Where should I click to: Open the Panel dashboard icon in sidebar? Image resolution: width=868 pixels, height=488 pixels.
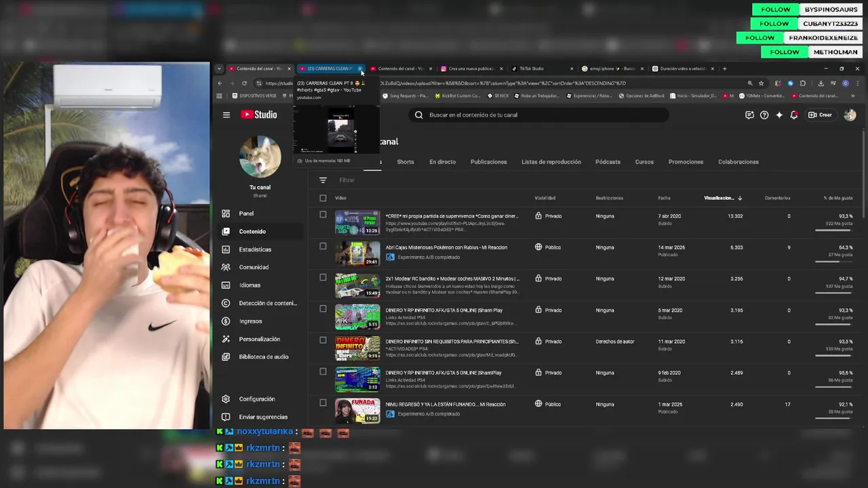(226, 213)
